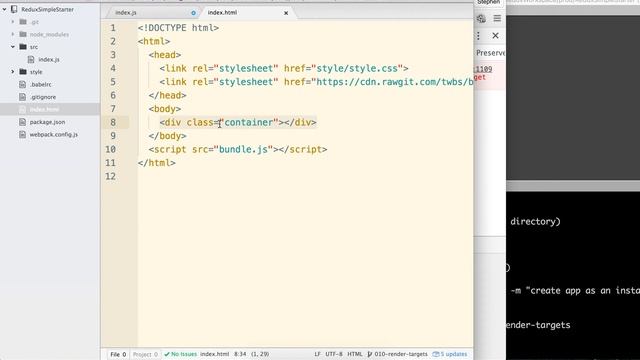The height and width of the screenshot is (360, 640).
Task: Click the file icon beside webpack.config.js
Action: click(x=22, y=134)
